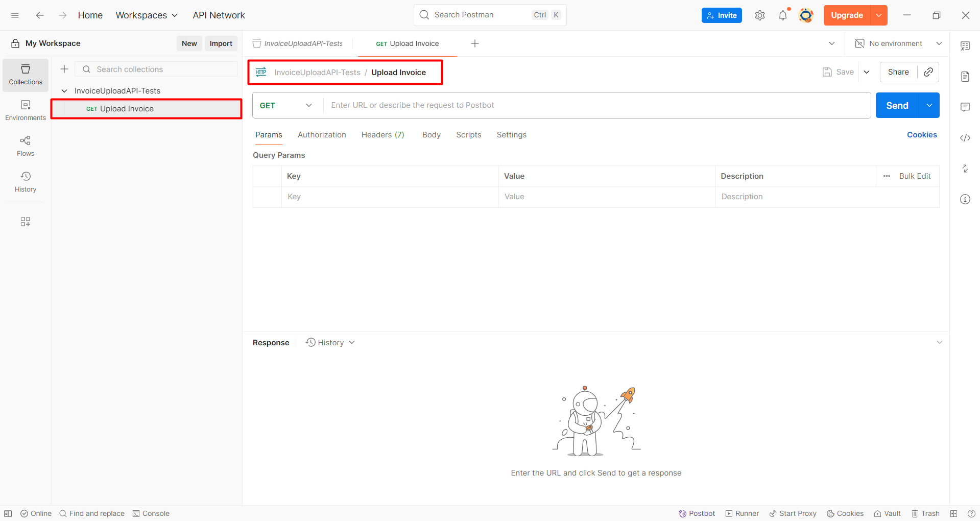Open the code snippet panel icon

[965, 138]
